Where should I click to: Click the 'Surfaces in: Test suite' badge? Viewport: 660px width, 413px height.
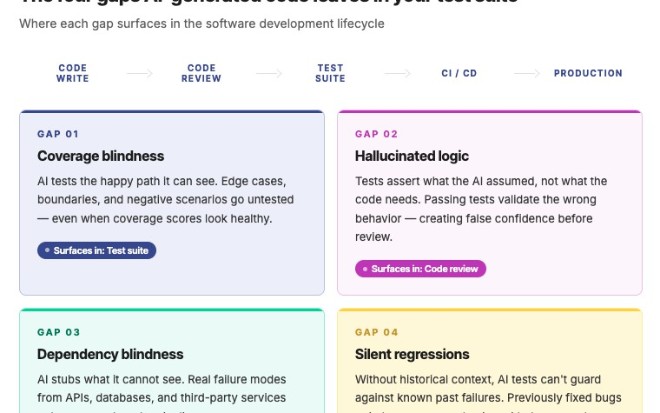[x=96, y=250]
